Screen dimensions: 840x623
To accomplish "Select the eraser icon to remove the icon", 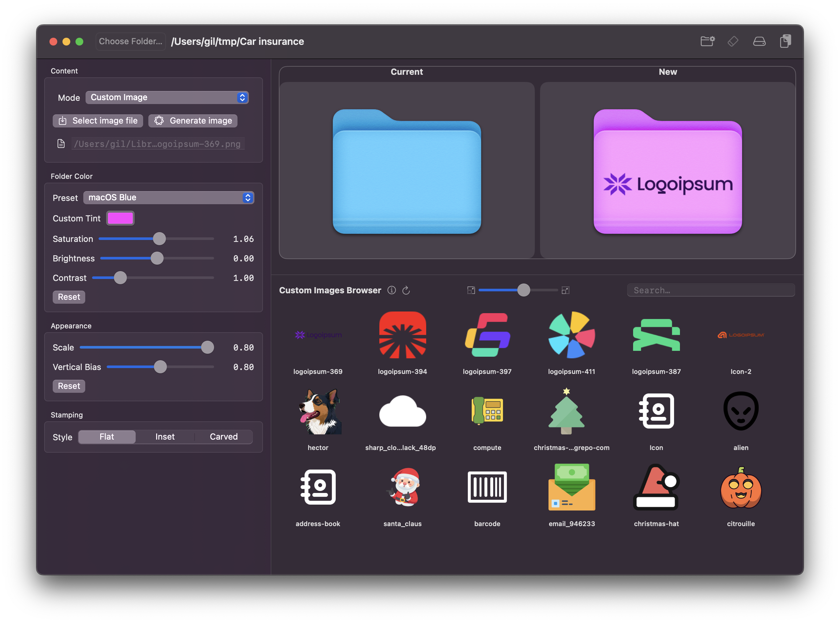I will point(733,42).
